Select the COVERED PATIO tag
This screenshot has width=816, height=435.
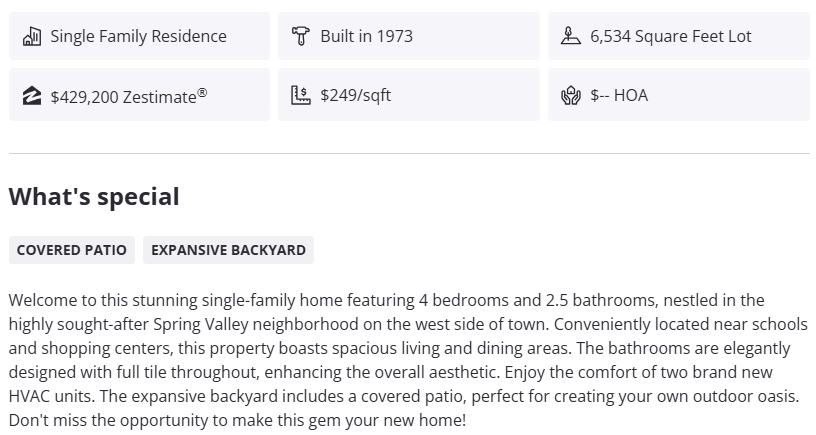[72, 250]
